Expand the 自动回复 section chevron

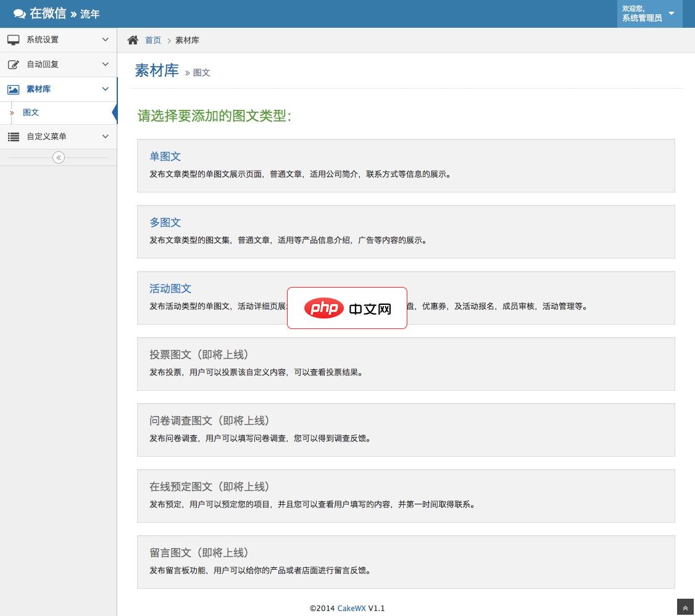(105, 64)
